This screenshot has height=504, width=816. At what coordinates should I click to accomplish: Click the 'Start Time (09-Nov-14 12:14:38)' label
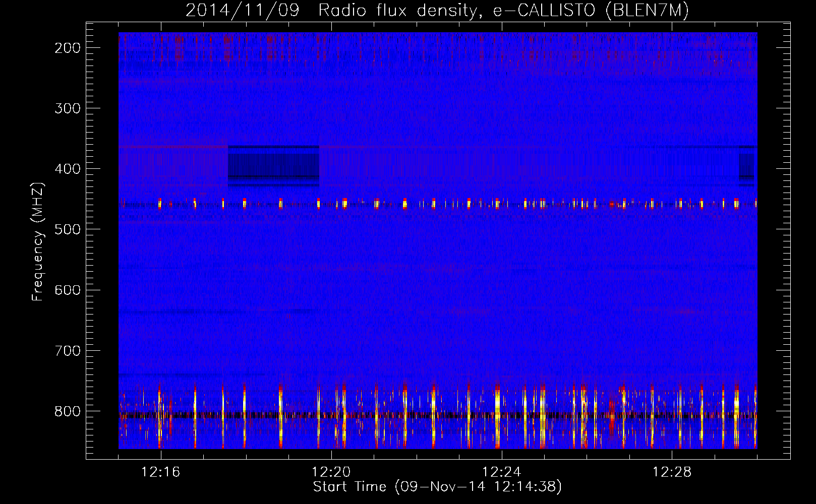point(437,487)
